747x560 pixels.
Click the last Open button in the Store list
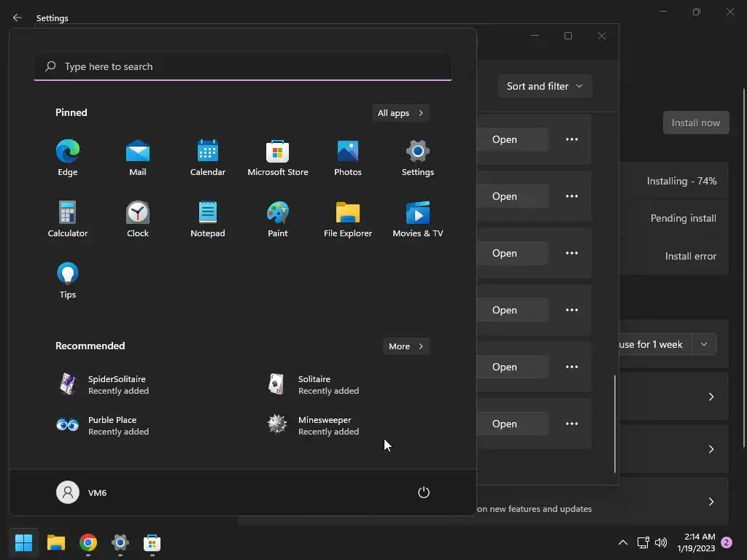(512, 424)
